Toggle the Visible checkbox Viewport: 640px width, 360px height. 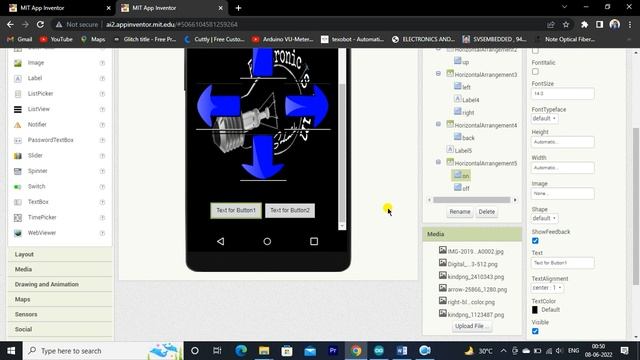coord(535,331)
